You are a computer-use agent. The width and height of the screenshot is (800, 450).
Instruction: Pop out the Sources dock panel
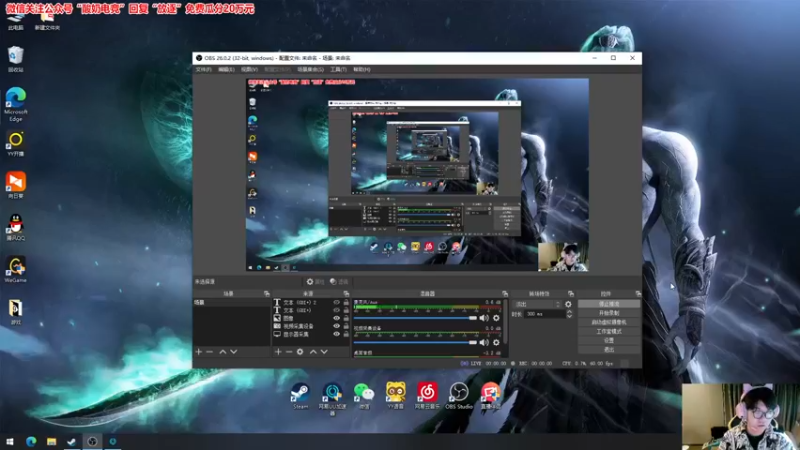[346, 294]
